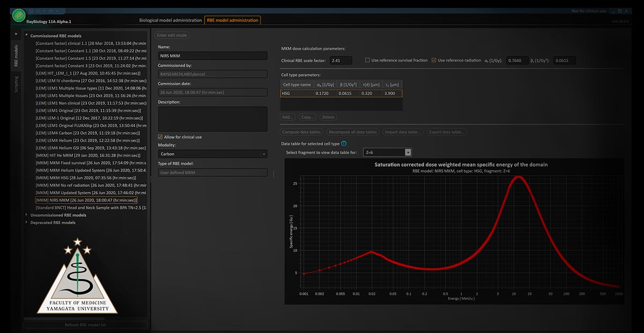This screenshot has width=644, height=333.
Task: Collapse the Commissioned RBE models group
Action: pyautogui.click(x=27, y=36)
